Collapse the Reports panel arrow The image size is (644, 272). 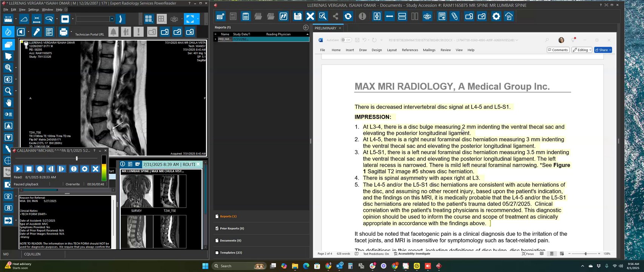click(306, 28)
